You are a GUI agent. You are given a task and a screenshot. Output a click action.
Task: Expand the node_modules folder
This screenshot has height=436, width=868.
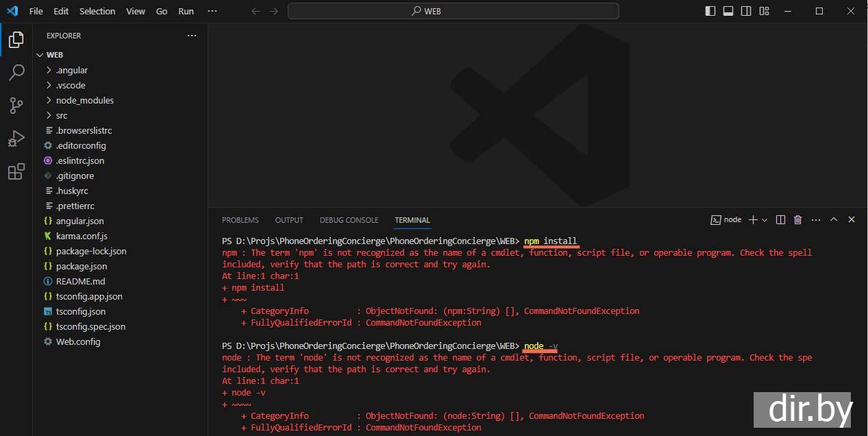(84, 100)
